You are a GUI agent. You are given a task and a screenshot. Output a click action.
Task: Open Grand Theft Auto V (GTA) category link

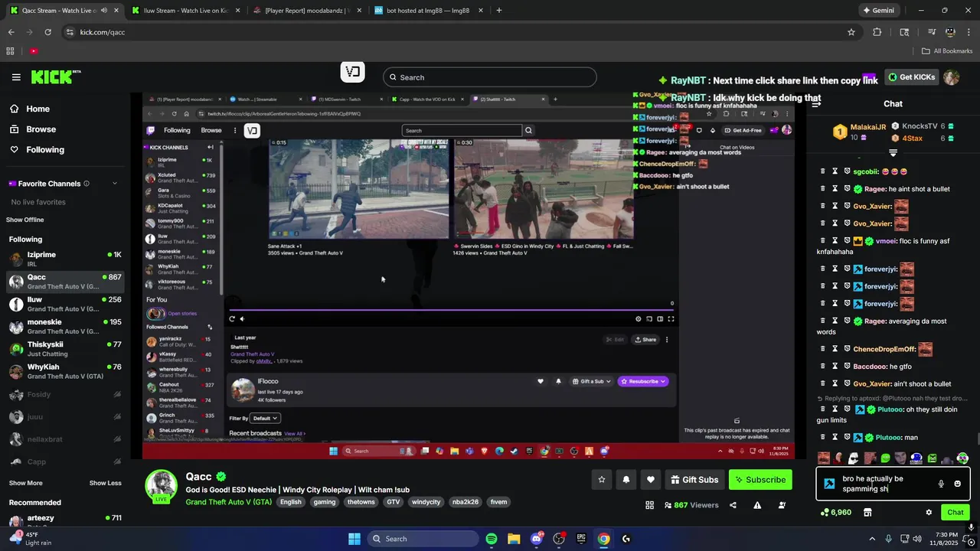point(228,502)
